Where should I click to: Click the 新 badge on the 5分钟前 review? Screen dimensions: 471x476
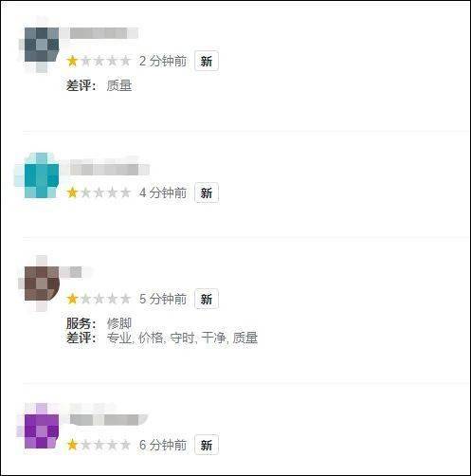coord(207,299)
